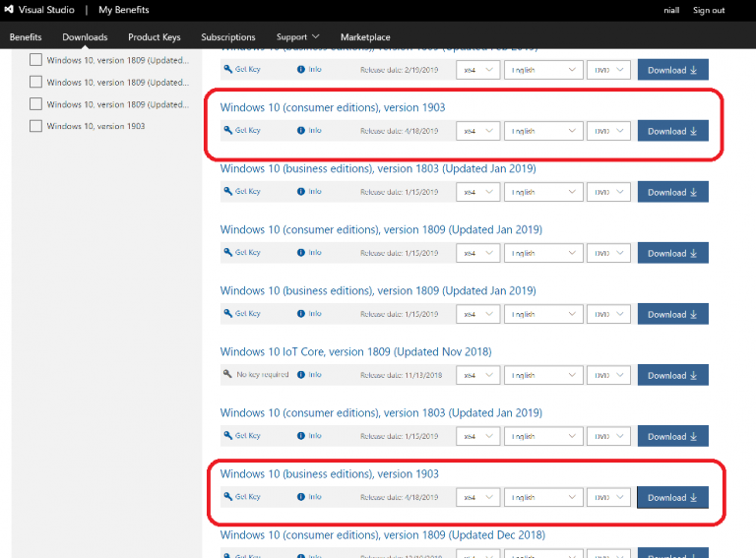Click key icon for consumer editions version 1903

[228, 131]
